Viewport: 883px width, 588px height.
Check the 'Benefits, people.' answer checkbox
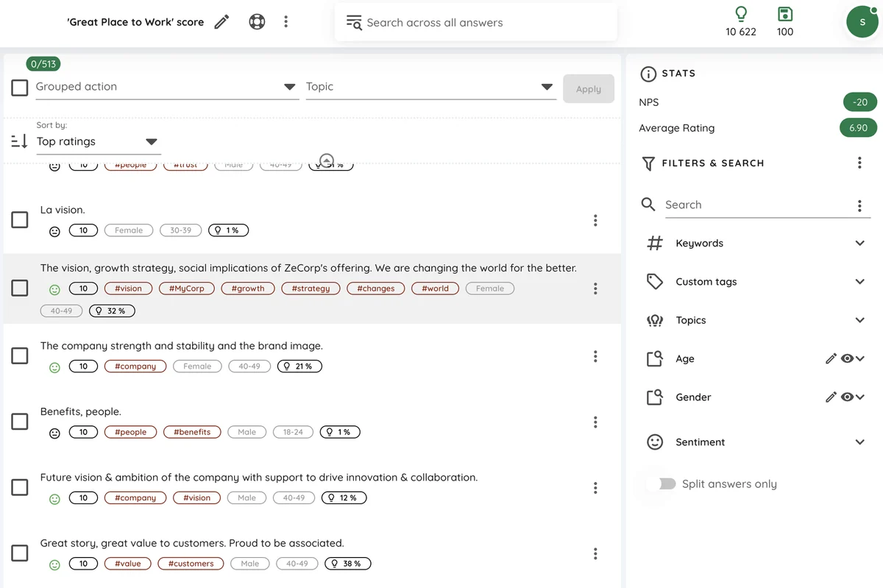[x=20, y=422]
